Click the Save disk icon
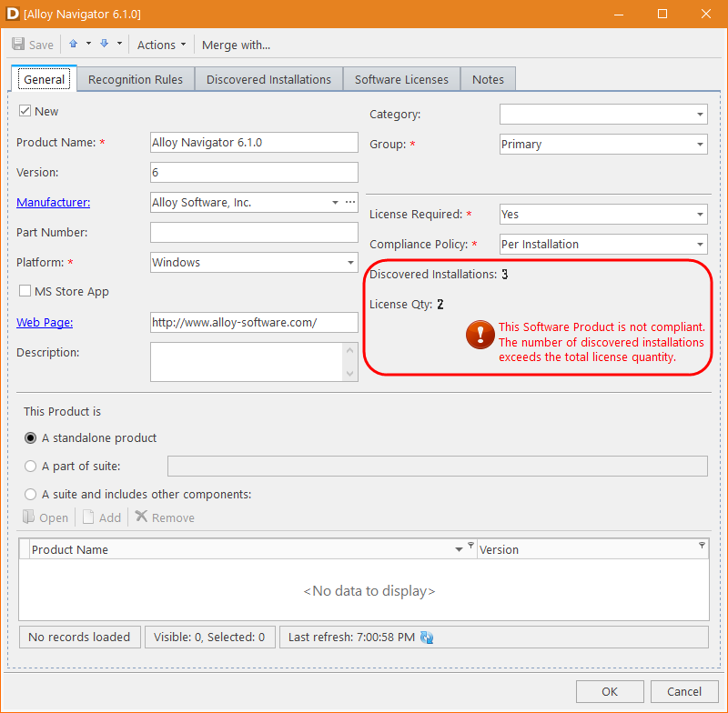The height and width of the screenshot is (713, 728). click(x=18, y=45)
